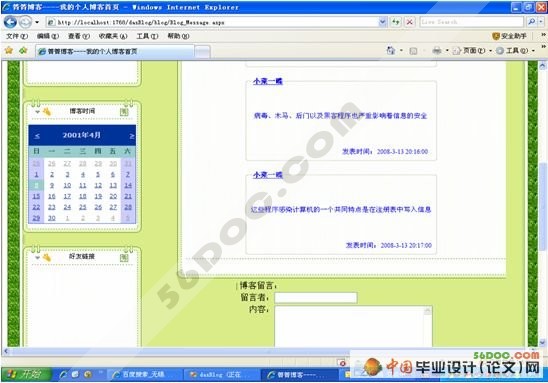Click the vertical page scrollbar thumb
548x383 pixels.
coord(542,206)
